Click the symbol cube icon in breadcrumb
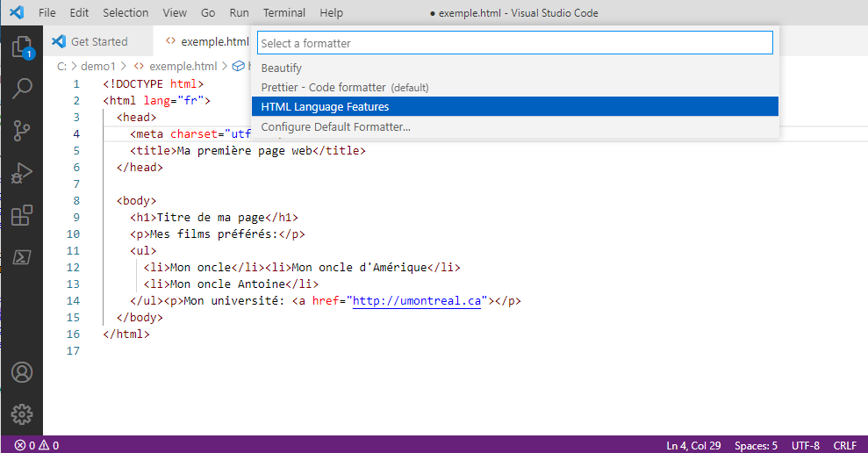 coord(238,66)
